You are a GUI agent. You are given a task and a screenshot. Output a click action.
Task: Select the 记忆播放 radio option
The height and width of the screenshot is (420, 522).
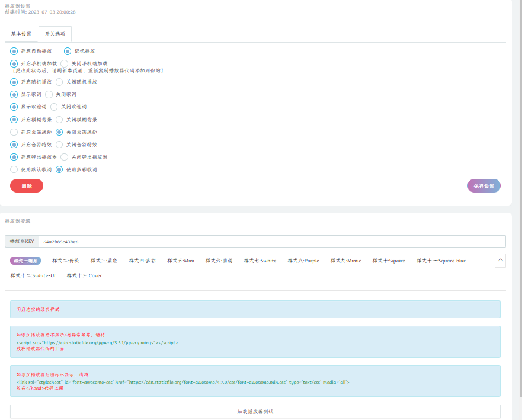click(x=68, y=52)
